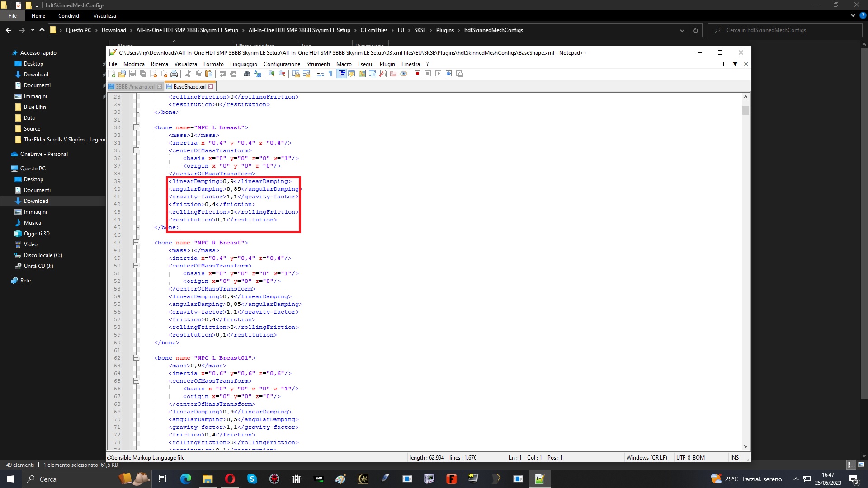
Task: Collapse centerOfMassTransform fold at line 35
Action: click(136, 150)
